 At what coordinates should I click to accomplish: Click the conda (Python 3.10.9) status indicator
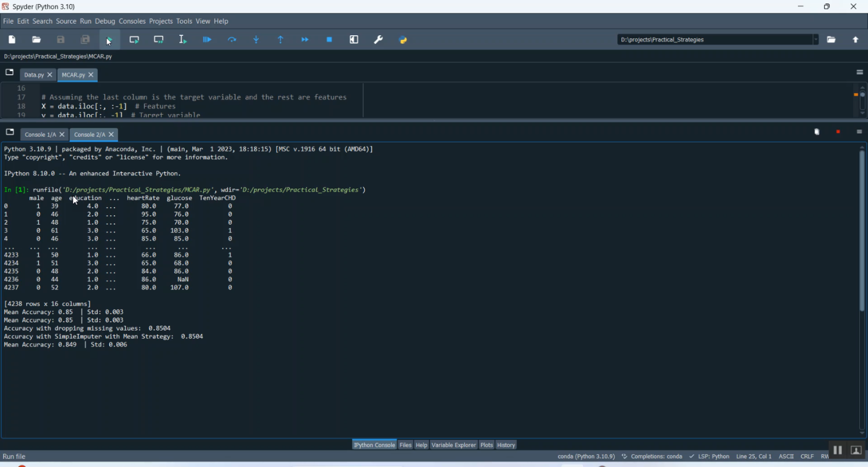tap(586, 457)
